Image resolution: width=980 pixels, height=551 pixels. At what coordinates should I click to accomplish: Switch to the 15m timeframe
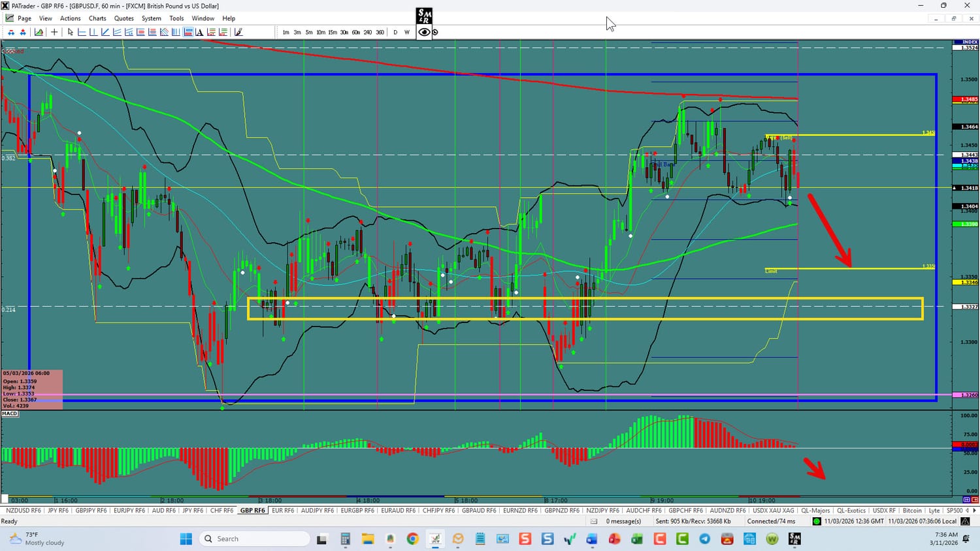click(333, 32)
